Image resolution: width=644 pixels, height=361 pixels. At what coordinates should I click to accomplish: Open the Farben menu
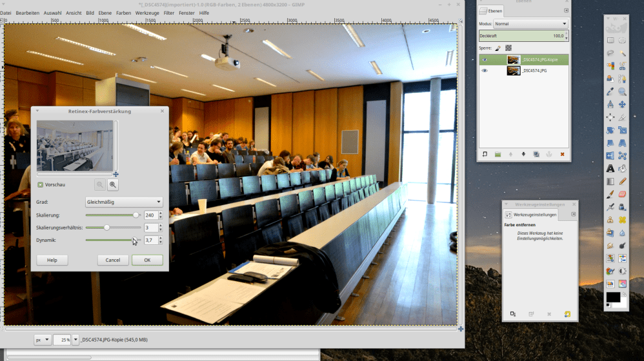coord(123,12)
